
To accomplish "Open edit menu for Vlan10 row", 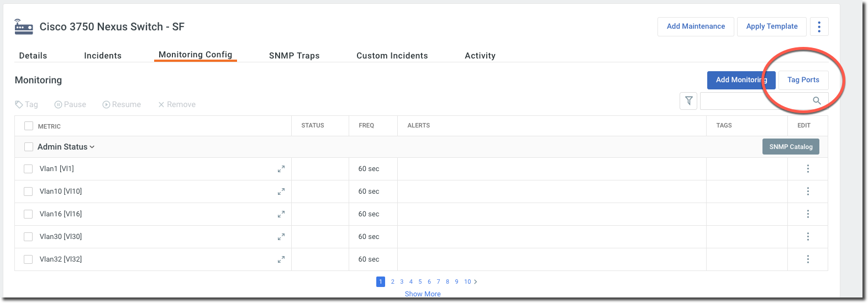I will click(x=807, y=192).
